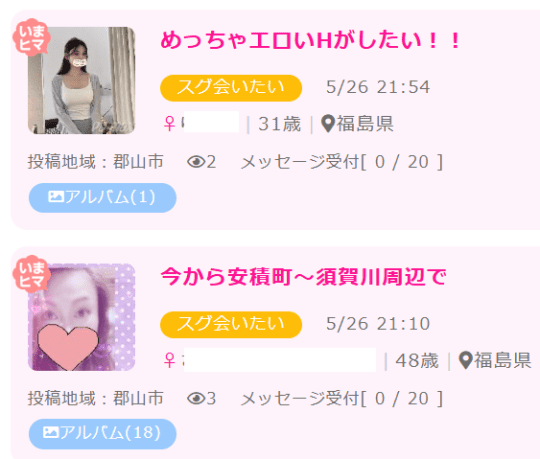Open the post titled めっちゃエロいHがしたい！！

pyautogui.click(x=310, y=41)
